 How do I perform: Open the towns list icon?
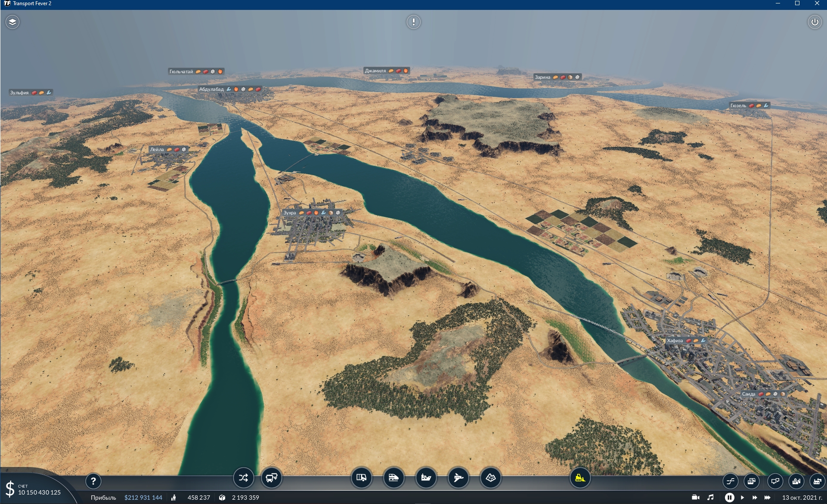coord(796,481)
